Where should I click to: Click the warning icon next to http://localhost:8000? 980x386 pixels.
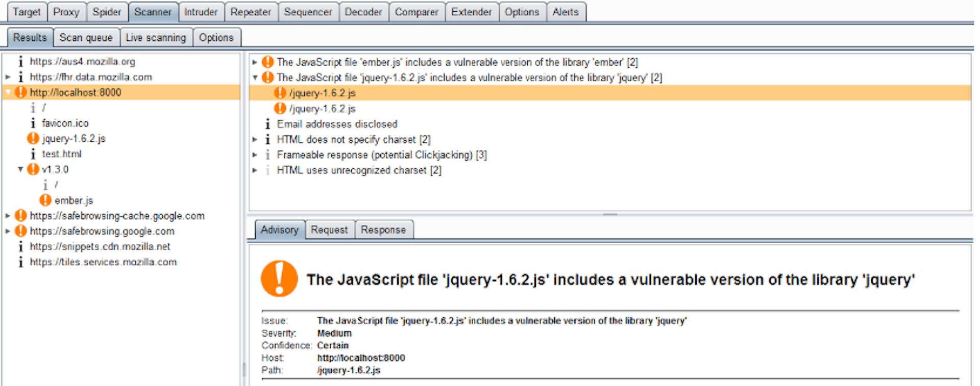pyautogui.click(x=20, y=92)
